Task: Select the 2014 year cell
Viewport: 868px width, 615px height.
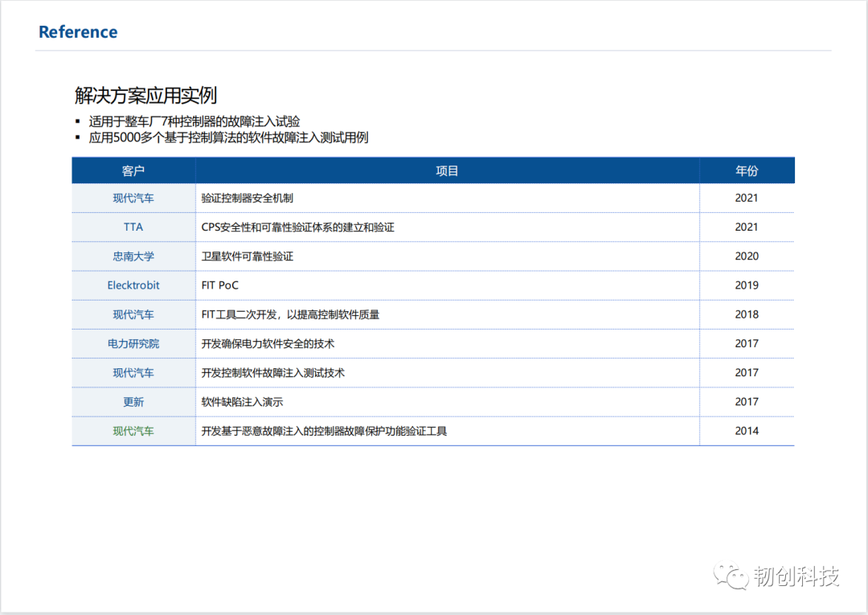Action: click(747, 431)
